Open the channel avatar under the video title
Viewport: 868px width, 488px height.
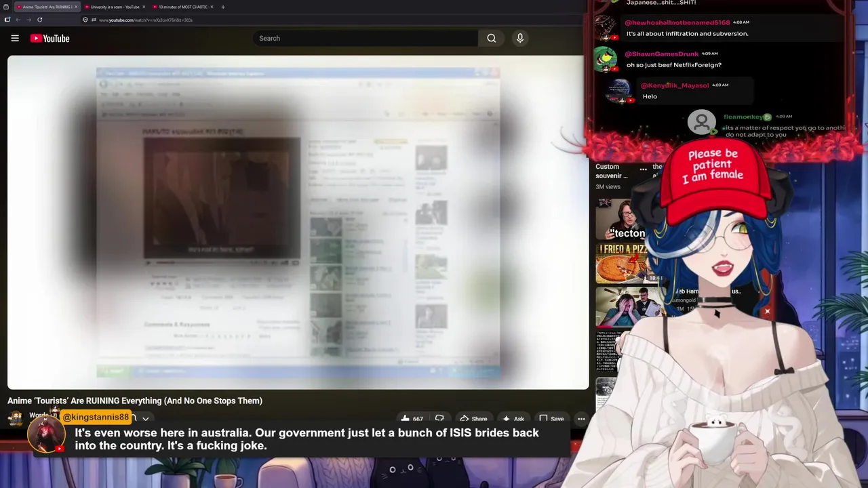15,418
